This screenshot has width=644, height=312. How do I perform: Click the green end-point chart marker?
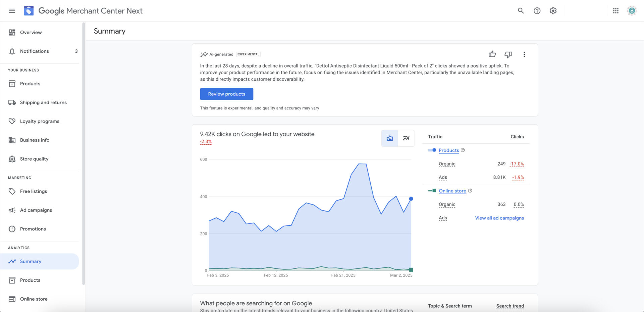pyautogui.click(x=411, y=270)
